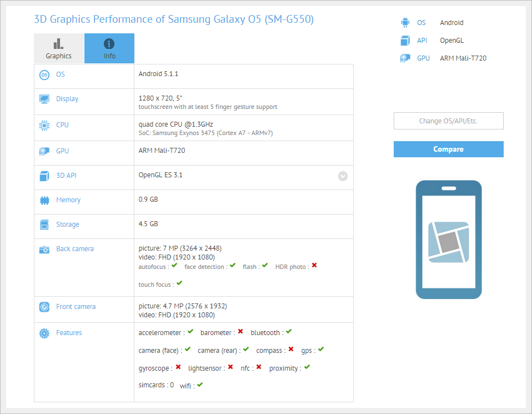Click the CPU chip icon
Screen dimensions: 532x414
point(44,126)
